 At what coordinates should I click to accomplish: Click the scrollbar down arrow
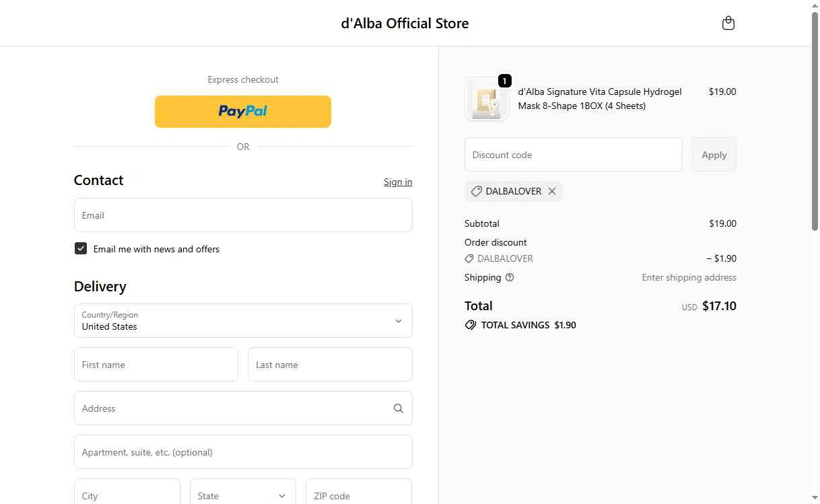[815, 499]
